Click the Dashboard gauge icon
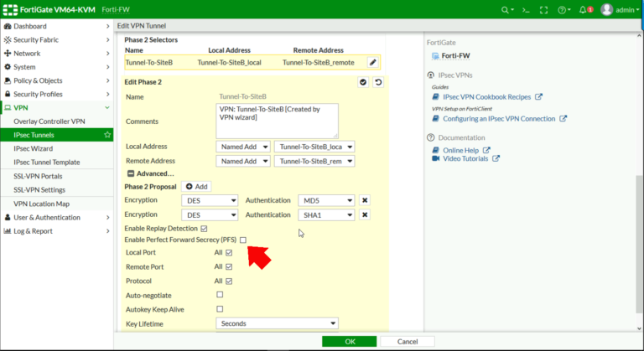 (x=8, y=26)
